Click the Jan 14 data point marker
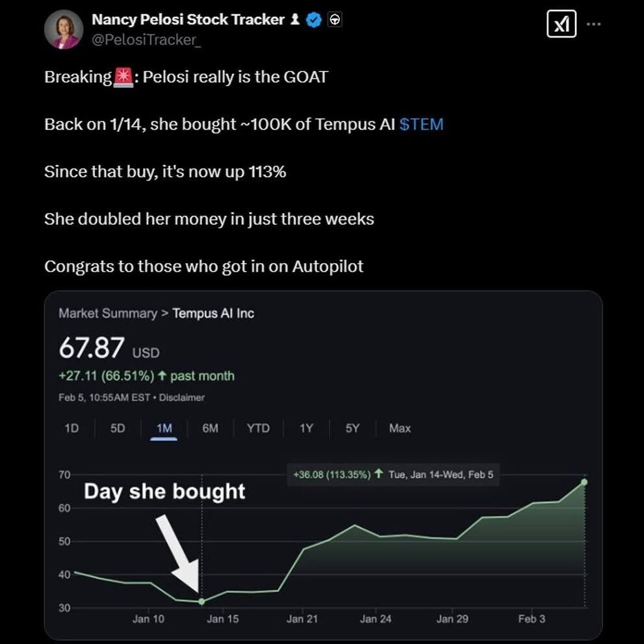The height and width of the screenshot is (644, 644). (x=201, y=602)
